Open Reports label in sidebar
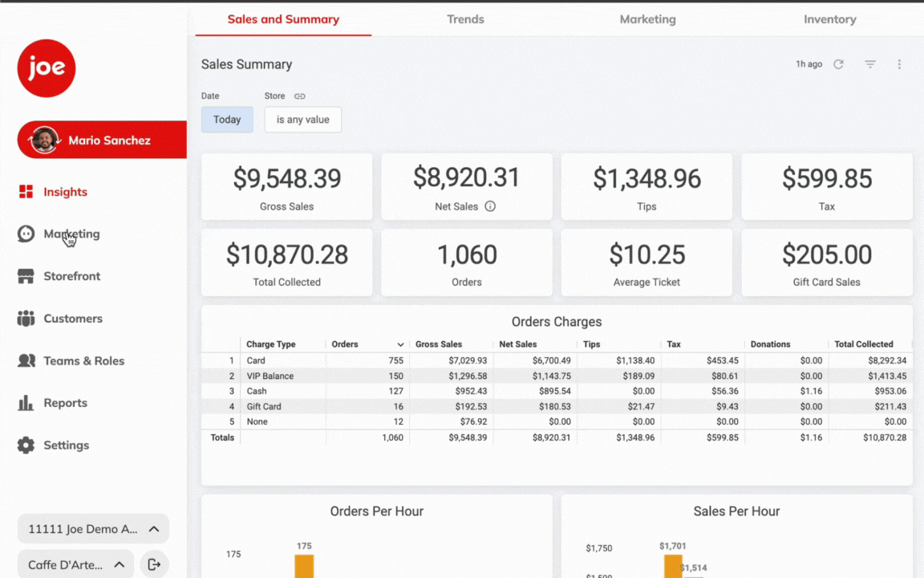 (66, 403)
